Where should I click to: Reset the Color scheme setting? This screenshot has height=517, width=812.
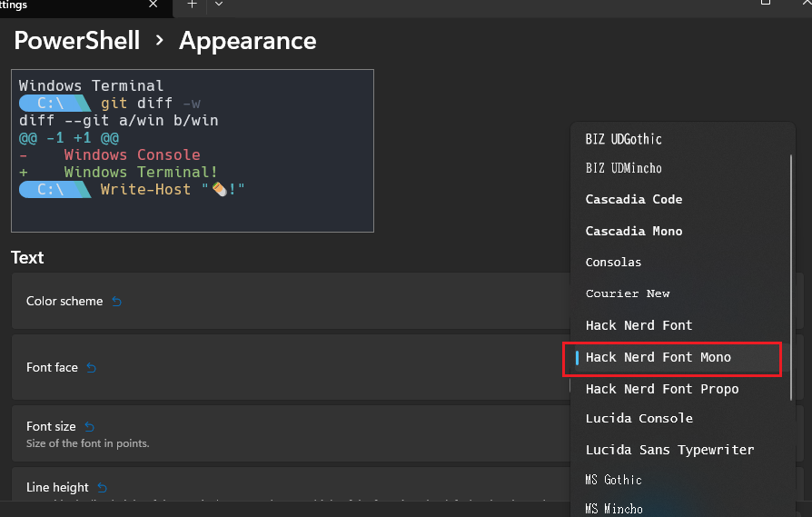pyautogui.click(x=116, y=302)
